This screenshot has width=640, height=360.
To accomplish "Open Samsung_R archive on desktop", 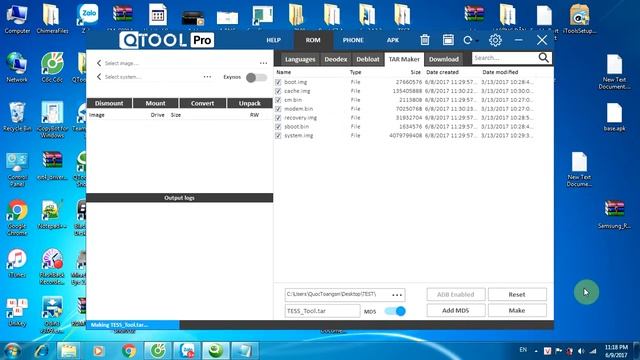I will point(614,215).
